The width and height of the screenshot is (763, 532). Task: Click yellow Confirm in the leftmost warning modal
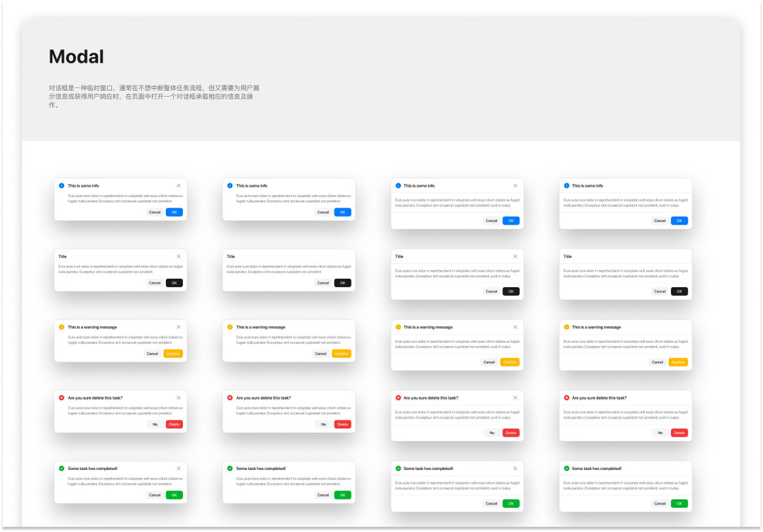(174, 354)
